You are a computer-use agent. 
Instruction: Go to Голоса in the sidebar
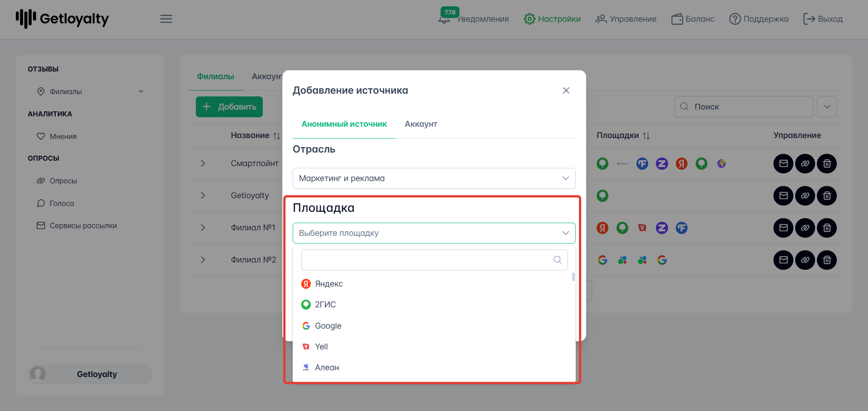pyautogui.click(x=56, y=203)
